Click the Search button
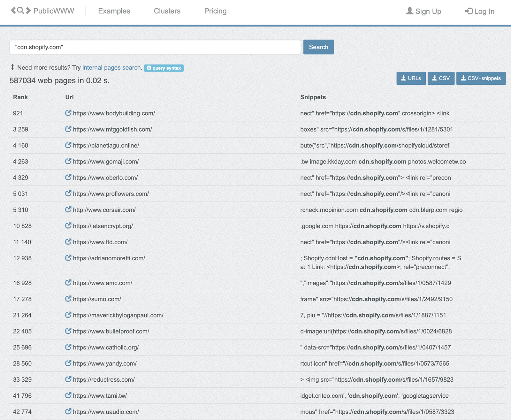The height and width of the screenshot is (420, 511). coord(318,47)
